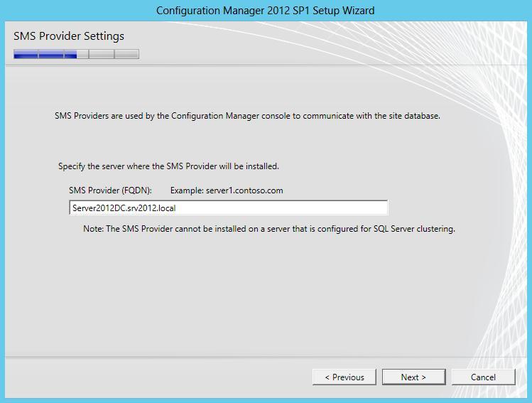Image resolution: width=532 pixels, height=403 pixels.
Task: Click the Next button
Action: tap(413, 377)
